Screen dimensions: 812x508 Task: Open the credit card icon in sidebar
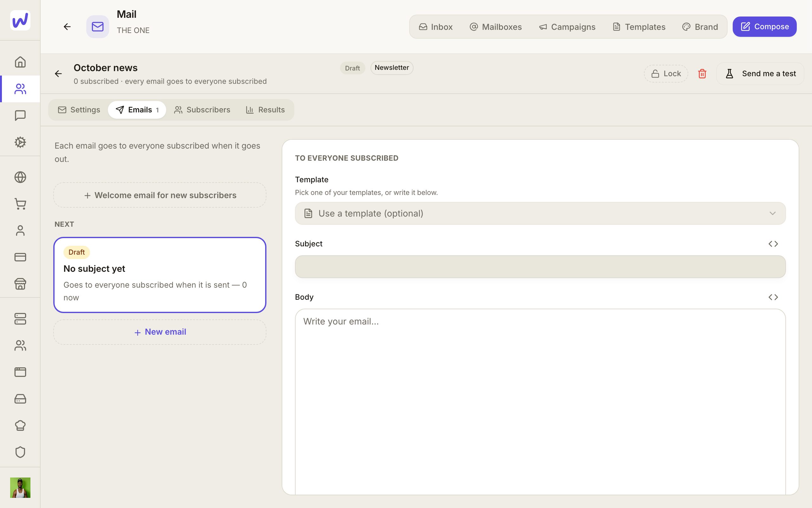point(20,257)
